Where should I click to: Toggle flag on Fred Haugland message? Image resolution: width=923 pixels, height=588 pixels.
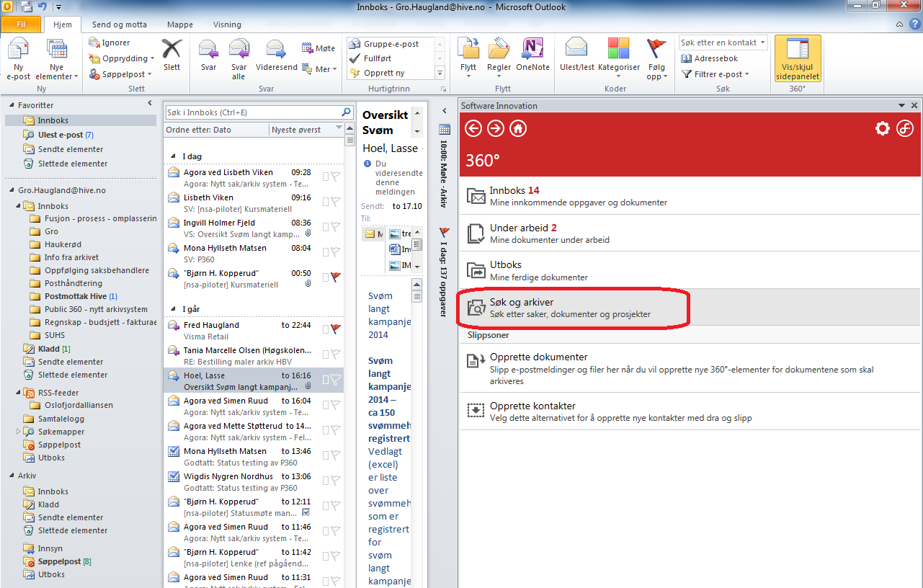click(336, 329)
